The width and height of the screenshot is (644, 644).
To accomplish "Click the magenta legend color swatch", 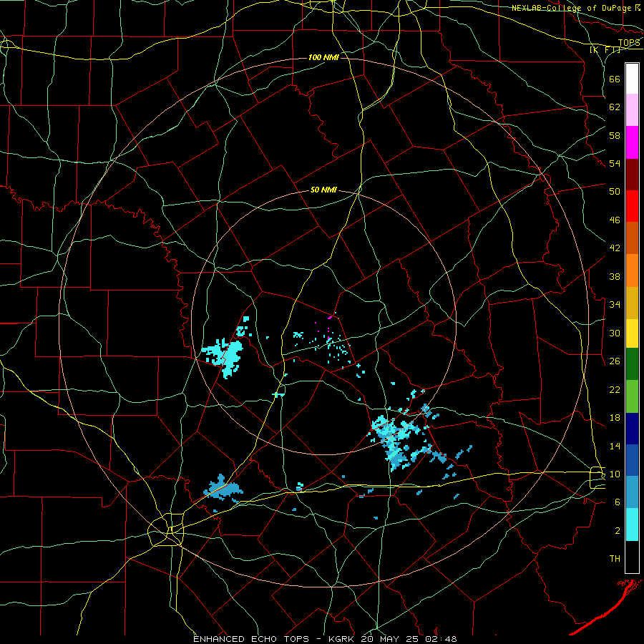I will (632, 142).
